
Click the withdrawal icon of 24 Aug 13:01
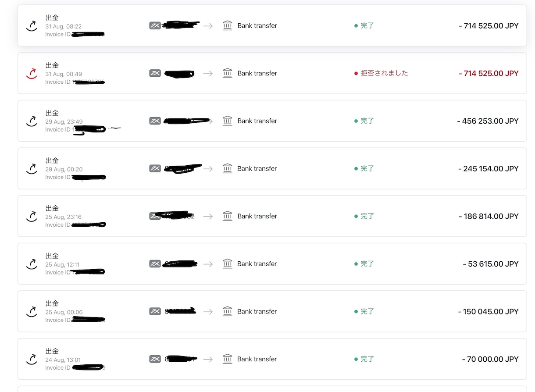pyautogui.click(x=31, y=359)
